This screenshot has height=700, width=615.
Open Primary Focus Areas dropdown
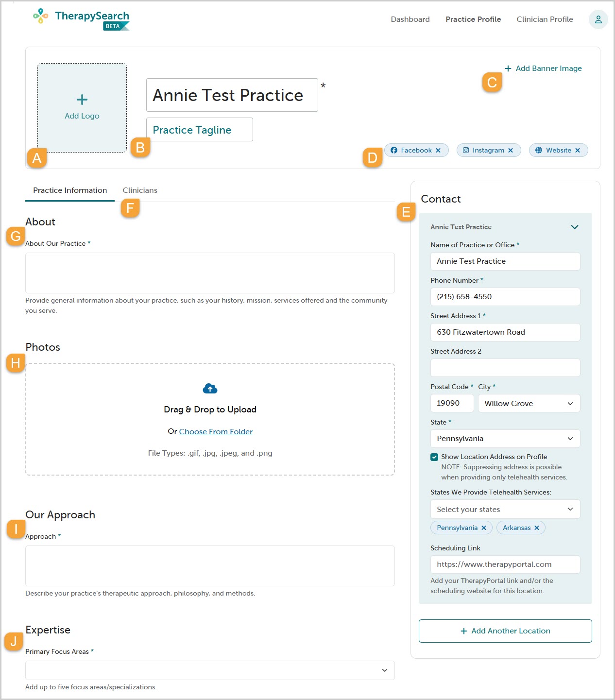pyautogui.click(x=210, y=670)
